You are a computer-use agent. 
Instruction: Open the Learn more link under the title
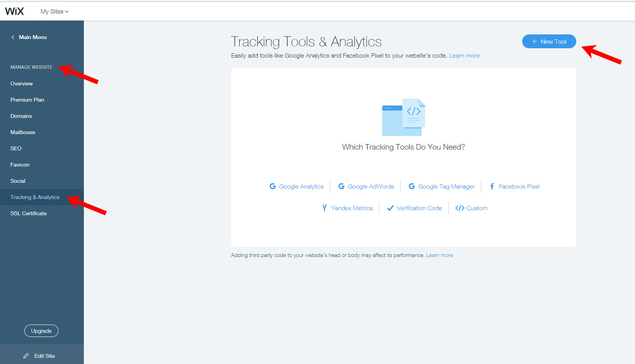pyautogui.click(x=464, y=56)
